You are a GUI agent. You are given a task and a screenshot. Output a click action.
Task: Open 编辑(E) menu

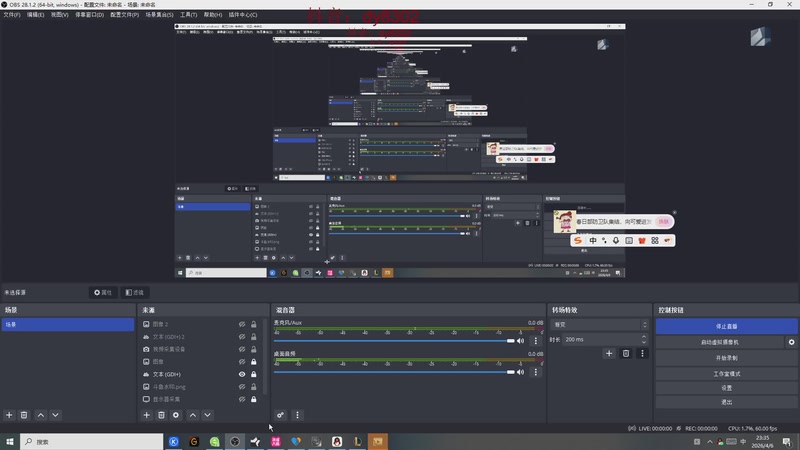pyautogui.click(x=35, y=15)
